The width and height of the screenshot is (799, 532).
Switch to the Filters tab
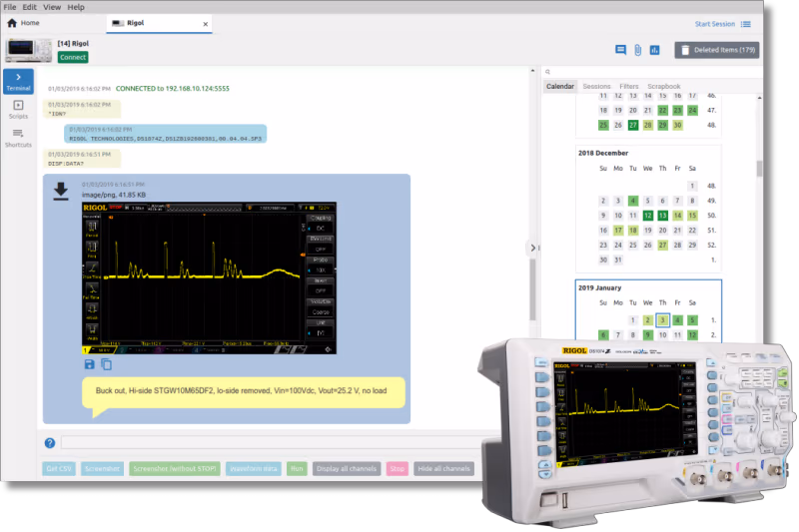pos(629,87)
